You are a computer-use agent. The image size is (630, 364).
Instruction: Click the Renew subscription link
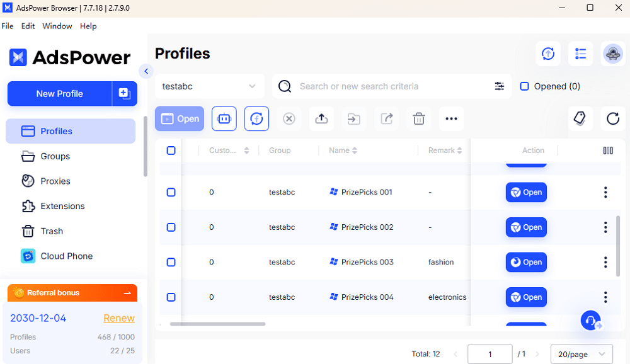tap(119, 318)
